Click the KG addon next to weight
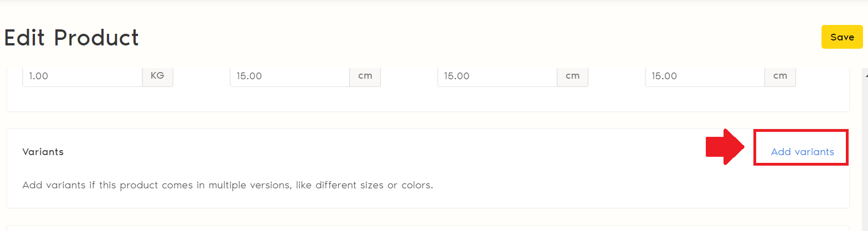This screenshot has width=868, height=231. point(158,76)
